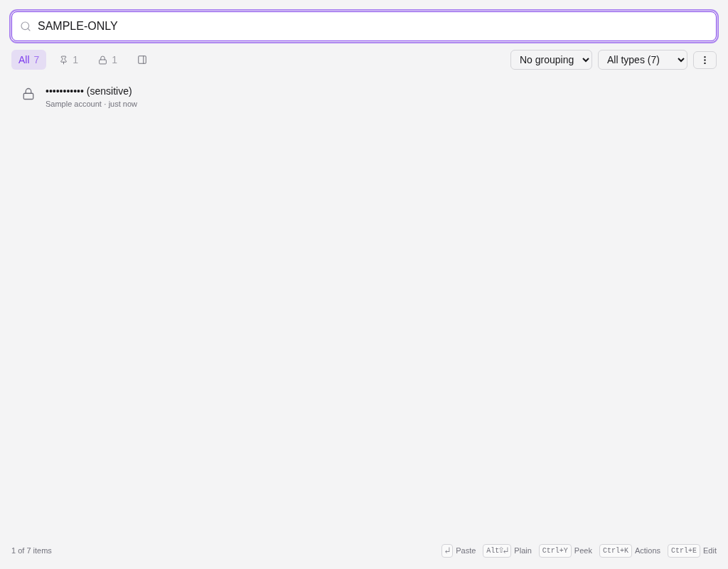Click the Enter key Paste hint icon
Image resolution: width=728 pixels, height=569 pixels.
point(447,551)
